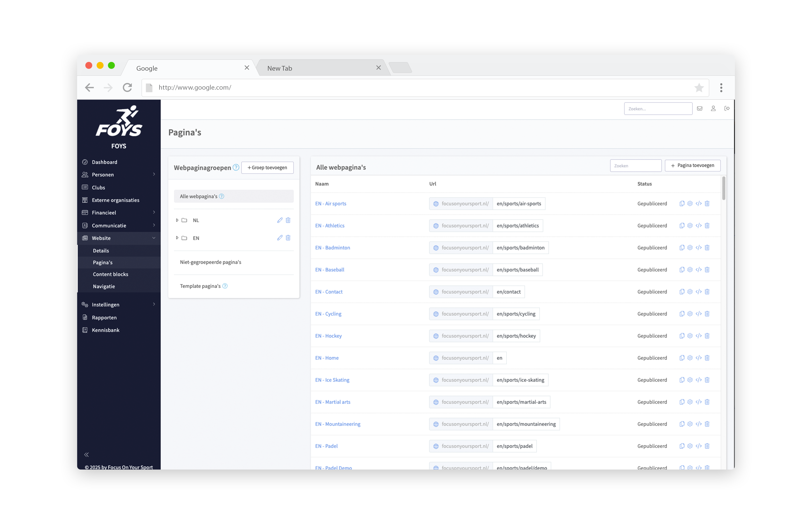This screenshot has height=524, width=812.
Task: Open the EN - Hockey page link
Action: coord(328,336)
